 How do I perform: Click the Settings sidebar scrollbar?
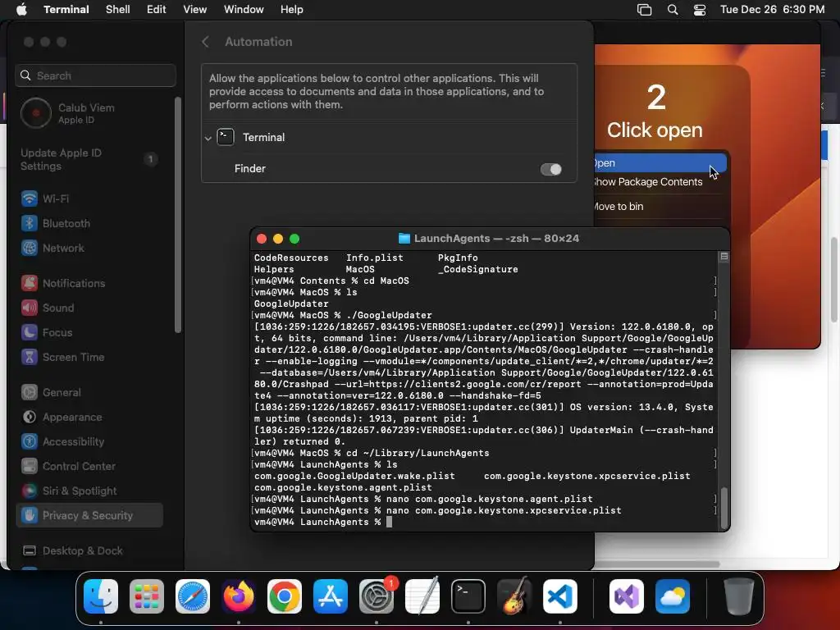click(x=177, y=215)
